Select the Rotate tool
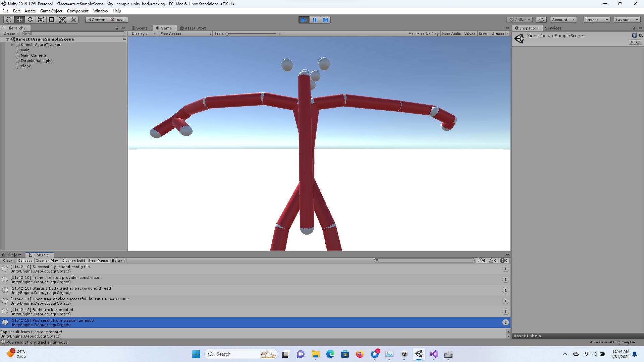Screen dimensions: 644x362 pyautogui.click(x=30, y=20)
